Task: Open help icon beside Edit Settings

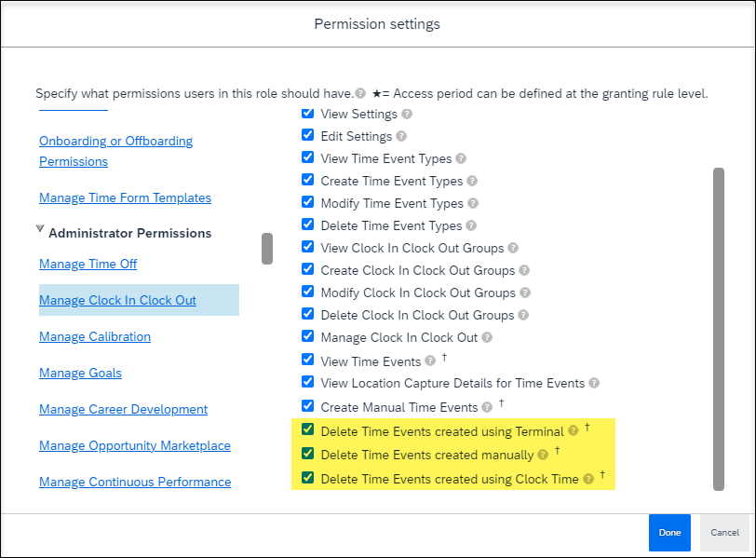Action: click(x=401, y=137)
